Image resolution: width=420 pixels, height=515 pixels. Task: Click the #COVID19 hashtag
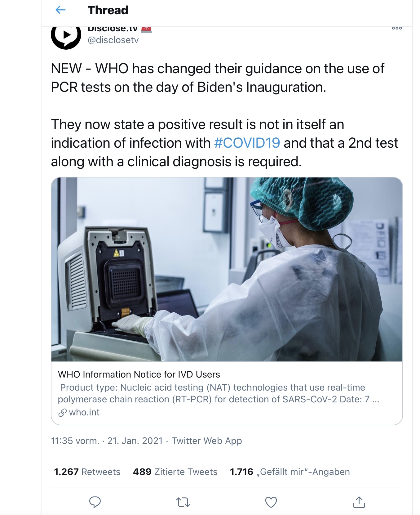pos(247,143)
